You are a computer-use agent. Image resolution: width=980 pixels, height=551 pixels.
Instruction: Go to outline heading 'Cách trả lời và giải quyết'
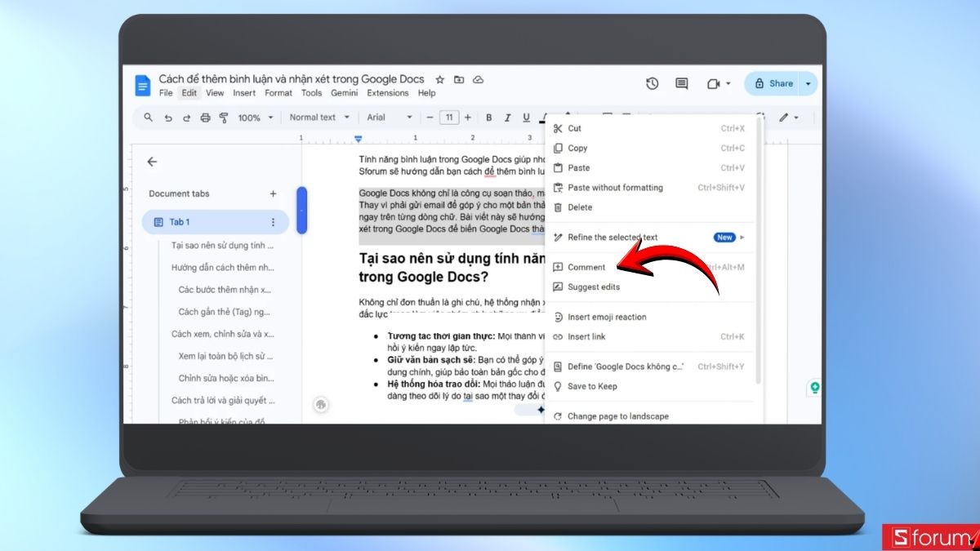pos(223,401)
